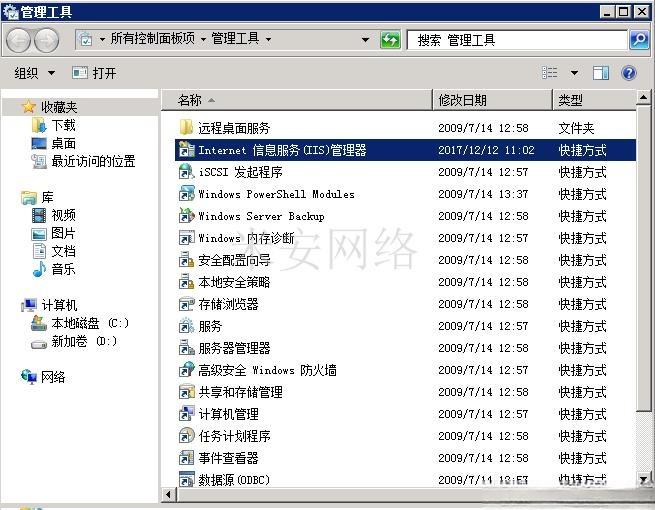The height and width of the screenshot is (510, 655).
Task: Sort by the 类型 column header
Action: 594,100
